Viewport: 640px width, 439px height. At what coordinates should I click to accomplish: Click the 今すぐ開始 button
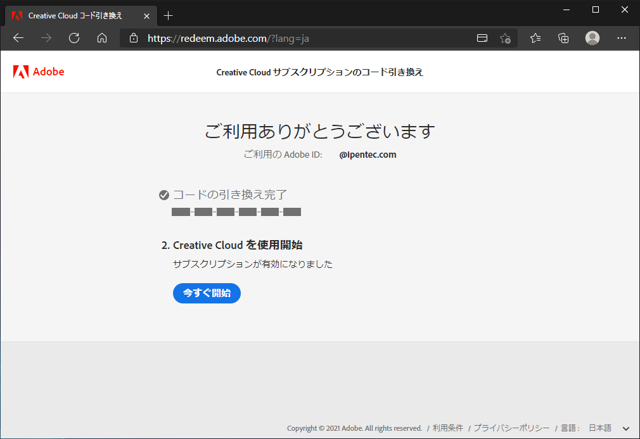[207, 293]
